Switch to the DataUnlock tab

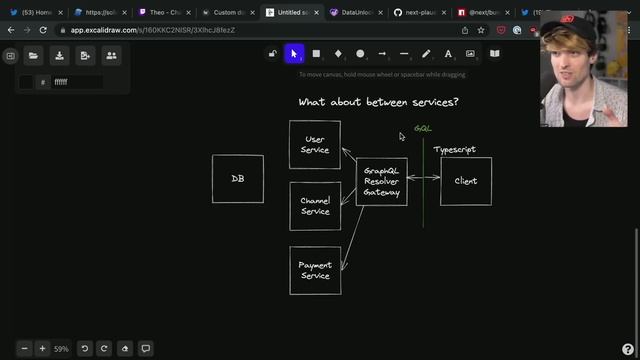coord(356,13)
